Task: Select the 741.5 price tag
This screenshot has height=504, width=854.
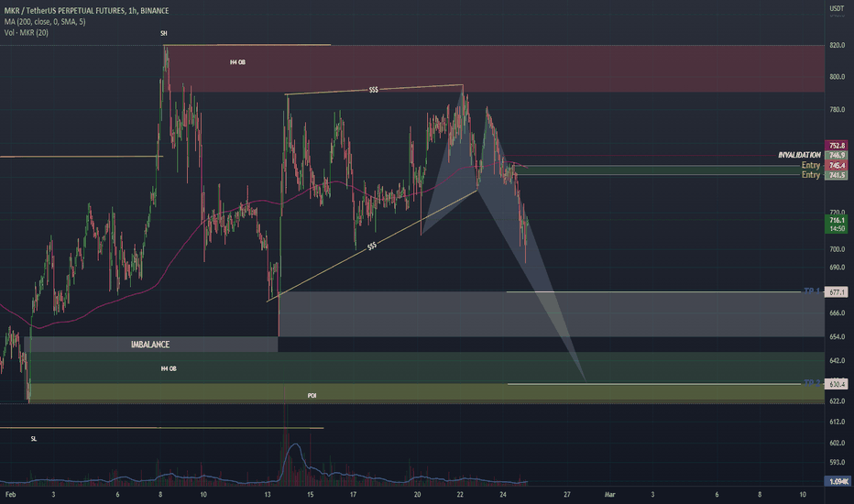Action: point(837,175)
